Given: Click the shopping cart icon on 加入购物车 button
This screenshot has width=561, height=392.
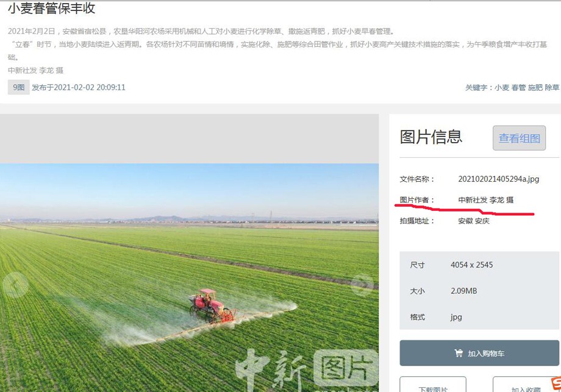Looking at the screenshot, I should tap(458, 352).
